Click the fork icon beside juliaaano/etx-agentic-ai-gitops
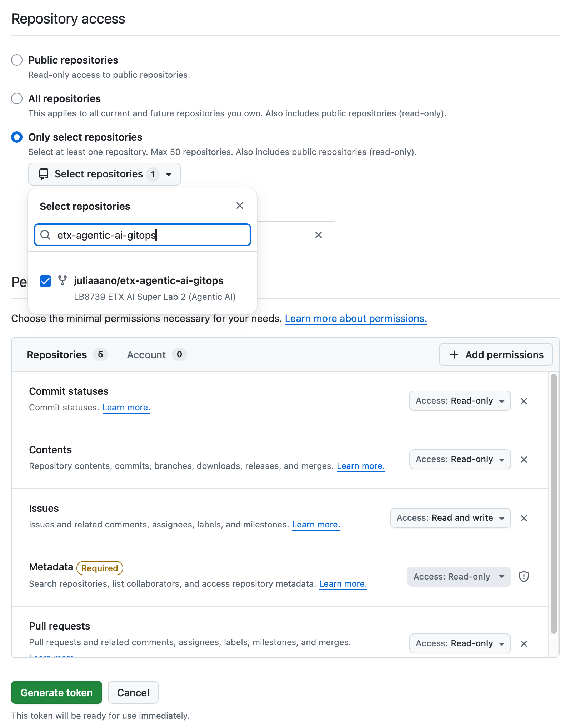The height and width of the screenshot is (728, 570). [x=63, y=280]
